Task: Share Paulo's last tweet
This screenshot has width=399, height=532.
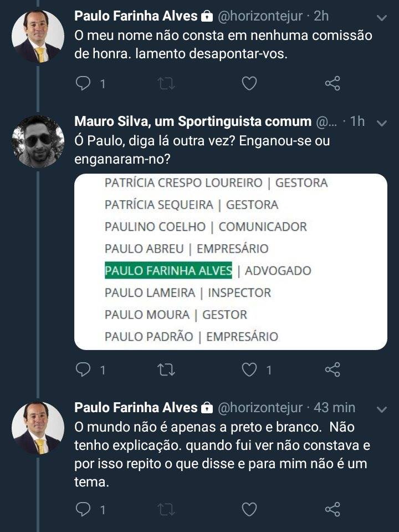Action: (x=332, y=509)
